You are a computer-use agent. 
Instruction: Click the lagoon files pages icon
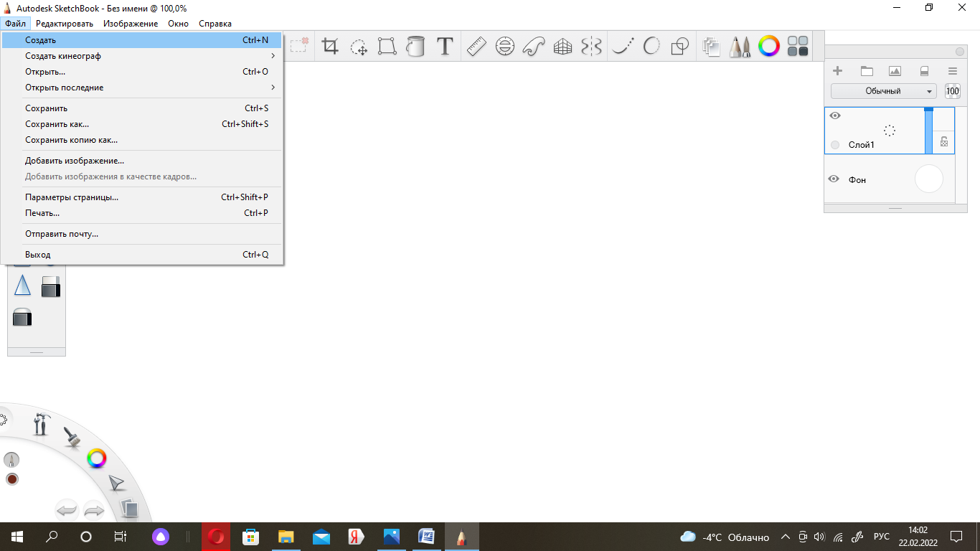(129, 508)
